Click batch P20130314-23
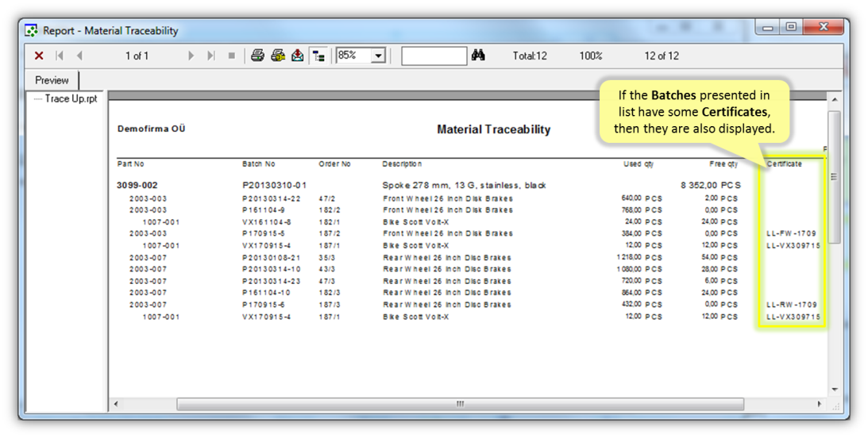868x438 pixels. click(272, 281)
